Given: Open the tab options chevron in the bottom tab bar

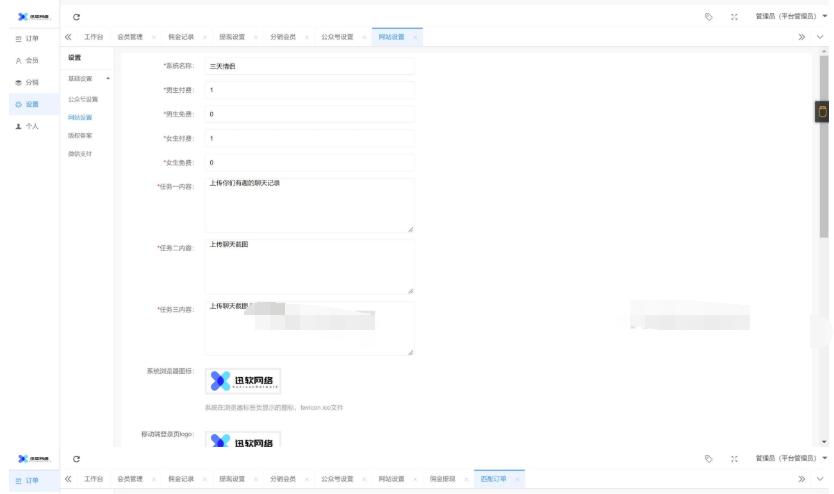Looking at the screenshot, I should point(820,479).
